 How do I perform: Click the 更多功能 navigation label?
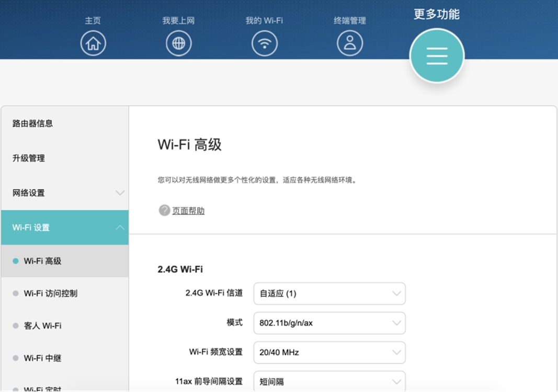tap(437, 14)
